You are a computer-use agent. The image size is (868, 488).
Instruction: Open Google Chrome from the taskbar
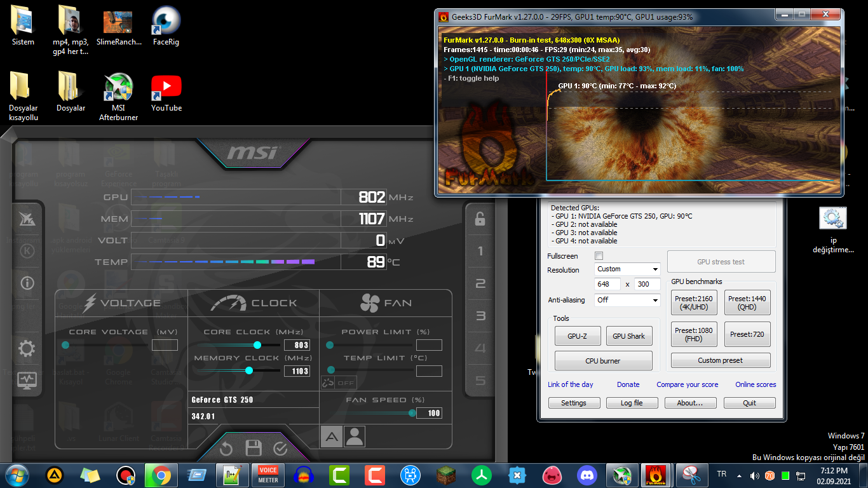pyautogui.click(x=160, y=475)
